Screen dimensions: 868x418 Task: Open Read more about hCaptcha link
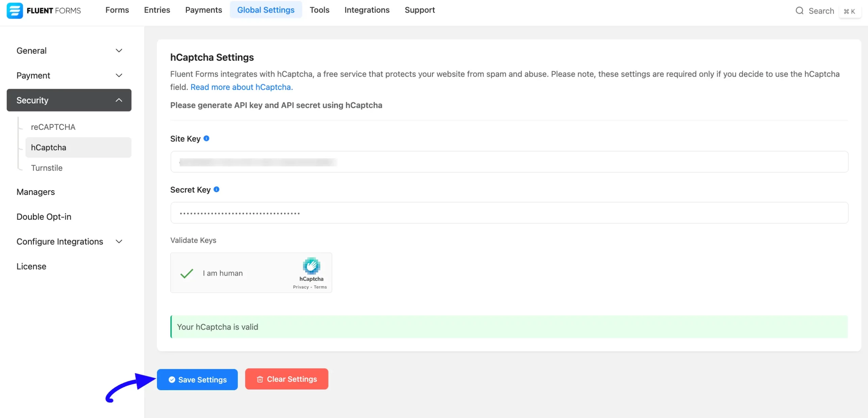242,87
